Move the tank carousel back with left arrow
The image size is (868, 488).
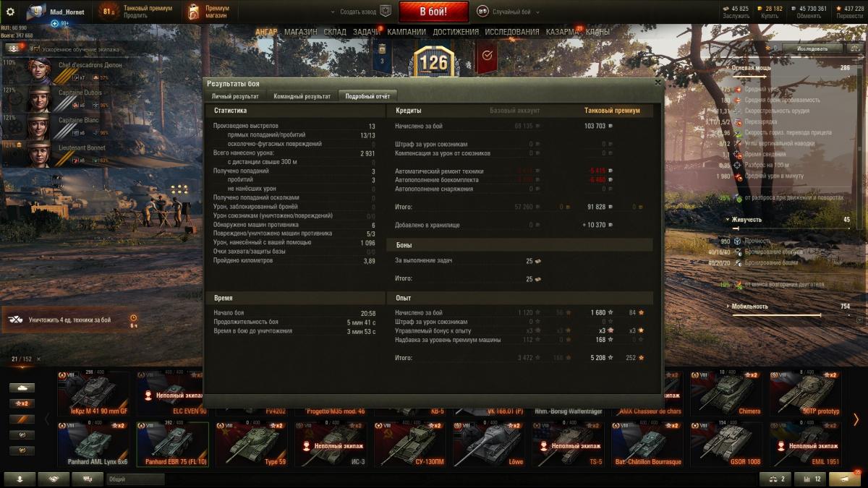tap(48, 419)
